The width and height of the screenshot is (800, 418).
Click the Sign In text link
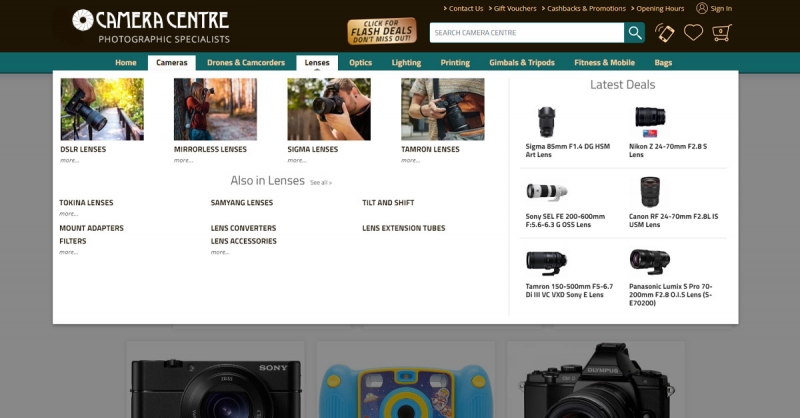721,9
